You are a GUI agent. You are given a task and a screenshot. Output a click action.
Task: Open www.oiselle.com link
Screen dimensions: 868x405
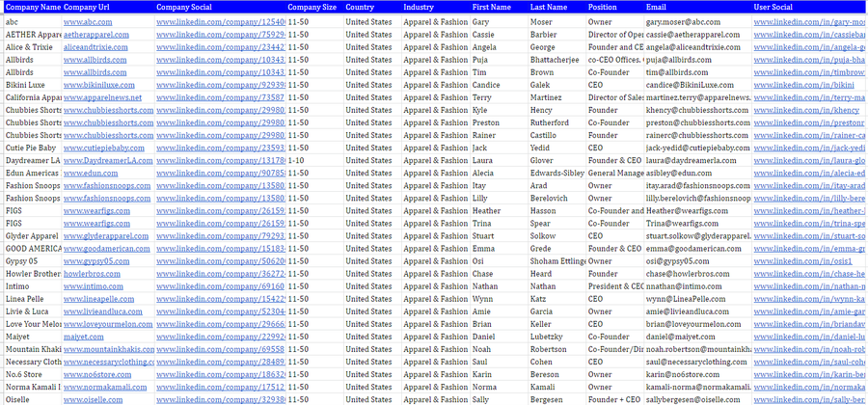pos(93,400)
